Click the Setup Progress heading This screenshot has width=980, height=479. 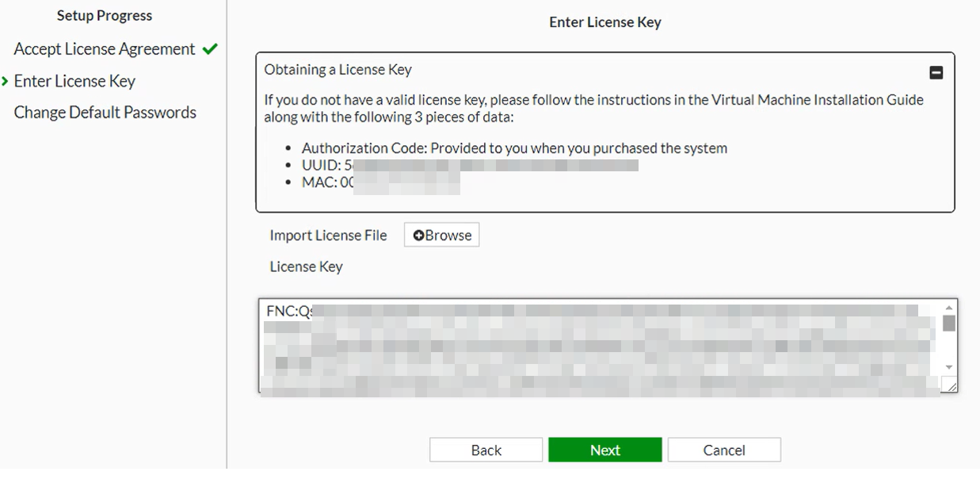105,16
